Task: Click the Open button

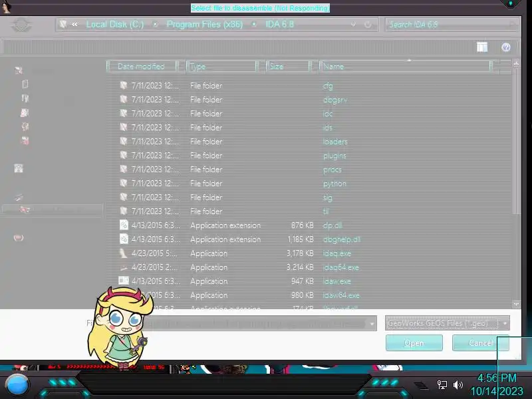Action: tap(414, 343)
